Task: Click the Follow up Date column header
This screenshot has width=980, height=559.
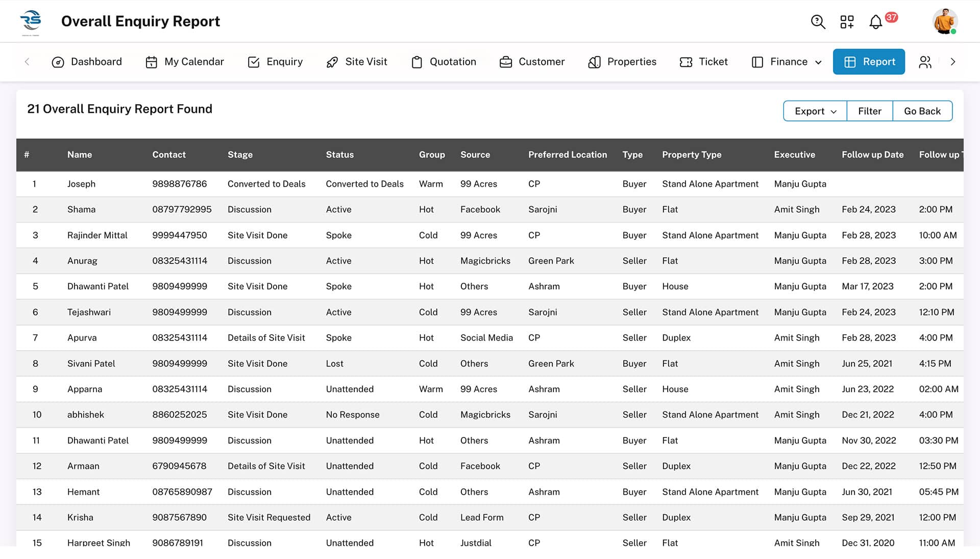Action: [x=872, y=155]
